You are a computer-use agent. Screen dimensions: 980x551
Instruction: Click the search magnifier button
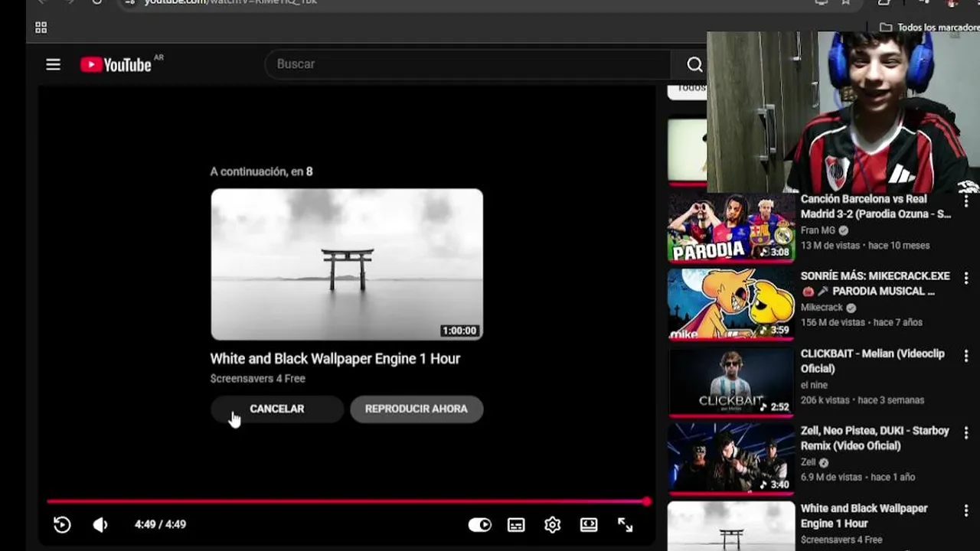coord(694,64)
